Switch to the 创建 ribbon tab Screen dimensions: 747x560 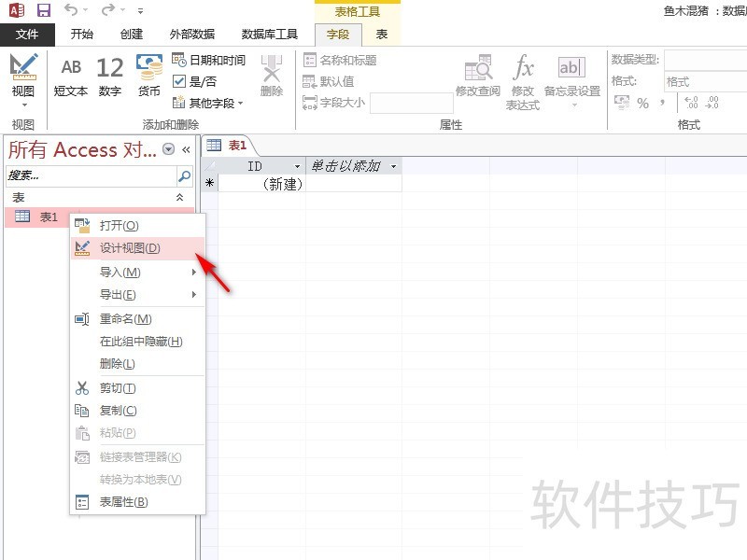click(132, 35)
